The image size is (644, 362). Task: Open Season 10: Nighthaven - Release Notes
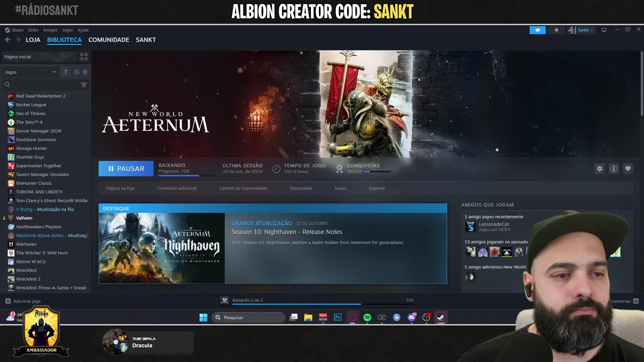(x=287, y=232)
